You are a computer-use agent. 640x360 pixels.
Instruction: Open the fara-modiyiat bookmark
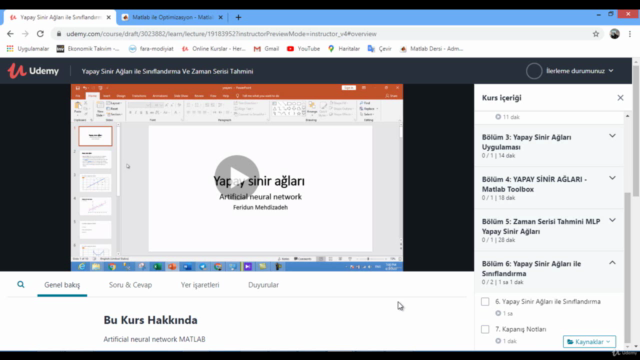tap(151, 49)
